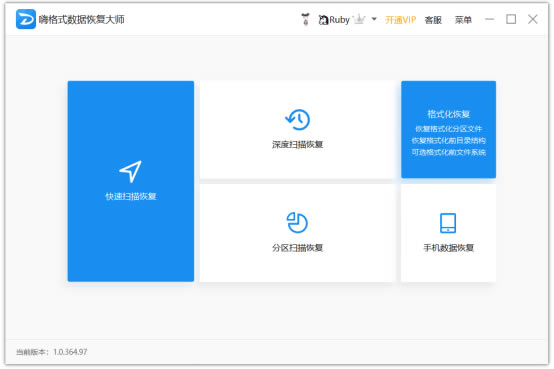The height and width of the screenshot is (369, 554).
Task: Click the blue app logo in the title bar
Action: [26, 19]
